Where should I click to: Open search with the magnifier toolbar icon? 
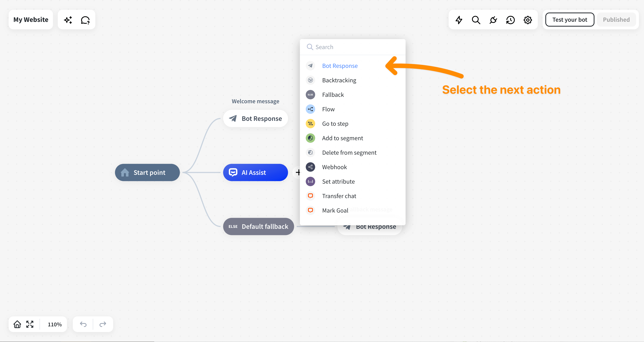(476, 20)
